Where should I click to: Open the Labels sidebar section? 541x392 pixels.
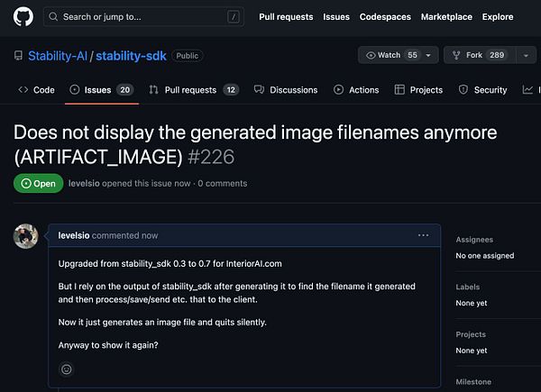[467, 287]
